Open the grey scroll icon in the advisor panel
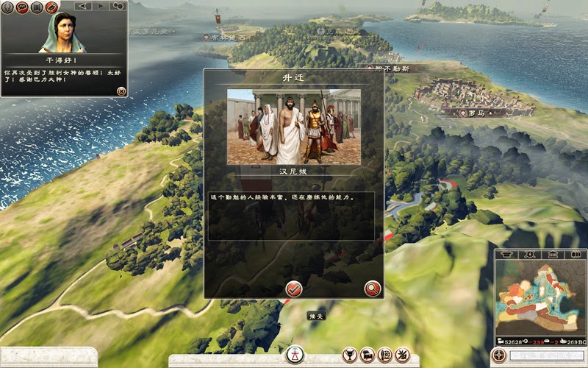This screenshot has width=588, height=368. click(x=37, y=7)
